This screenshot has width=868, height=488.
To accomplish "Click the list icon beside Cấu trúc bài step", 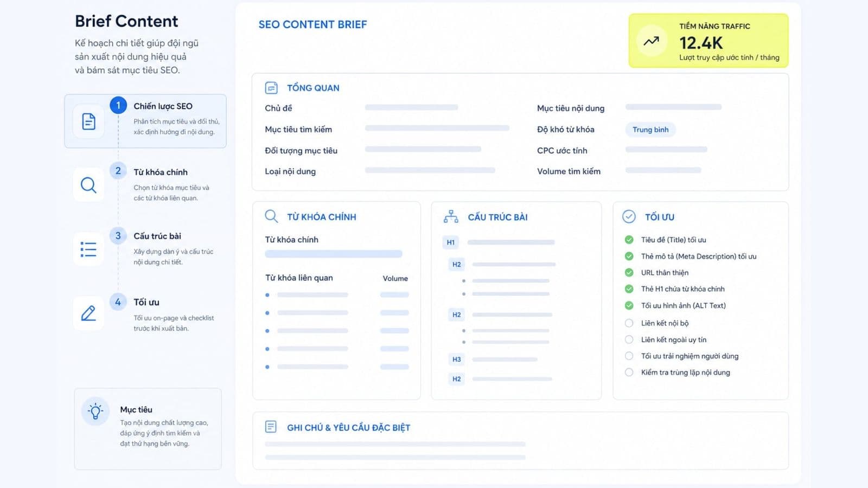I will click(x=88, y=249).
